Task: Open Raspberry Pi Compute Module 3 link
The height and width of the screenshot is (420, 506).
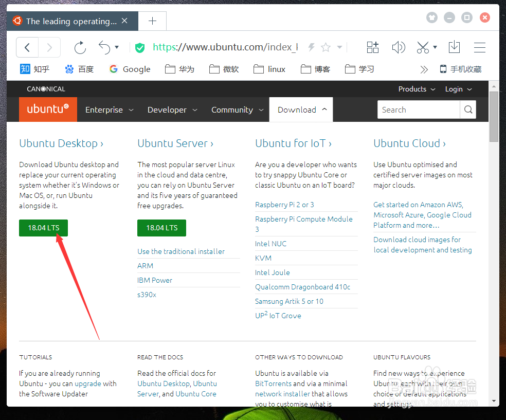Action: coord(304,224)
